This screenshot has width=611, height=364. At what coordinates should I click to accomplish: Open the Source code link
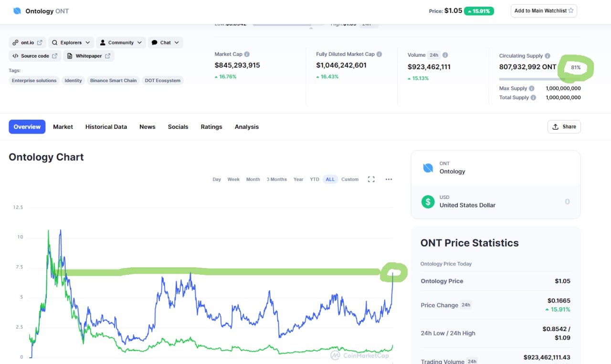pyautogui.click(x=35, y=56)
